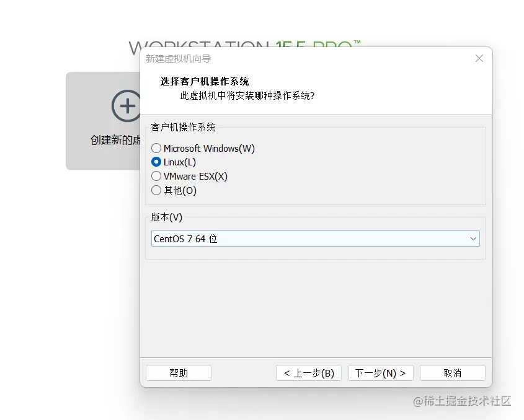Click the 取消 button
Image resolution: width=524 pixels, height=420 pixels.
click(453, 373)
